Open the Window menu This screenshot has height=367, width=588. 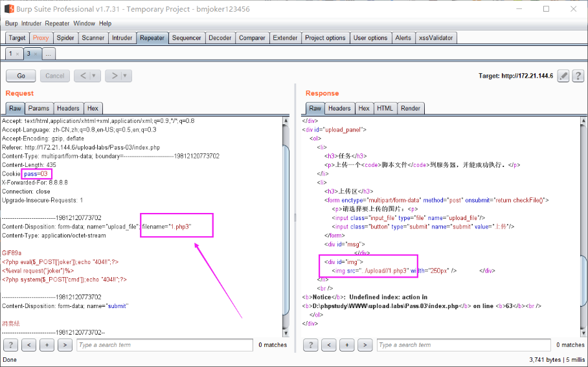pyautogui.click(x=84, y=23)
